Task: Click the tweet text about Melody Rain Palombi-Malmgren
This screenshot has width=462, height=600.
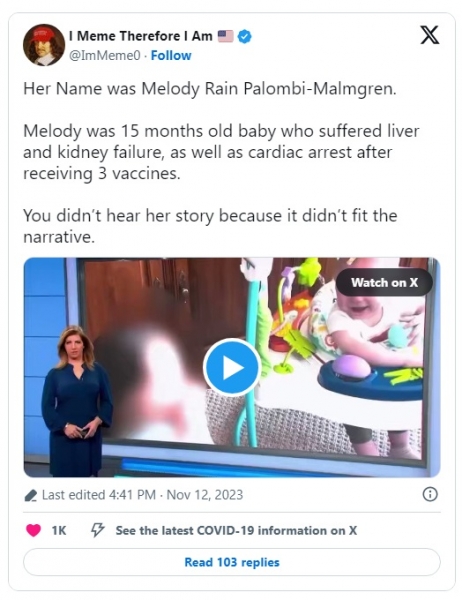Action: coord(221,162)
